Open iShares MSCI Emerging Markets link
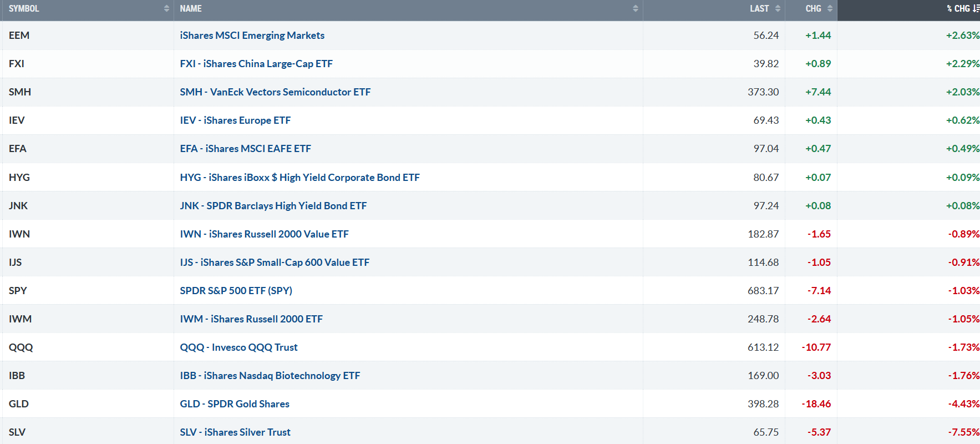980x444 pixels. (x=252, y=36)
